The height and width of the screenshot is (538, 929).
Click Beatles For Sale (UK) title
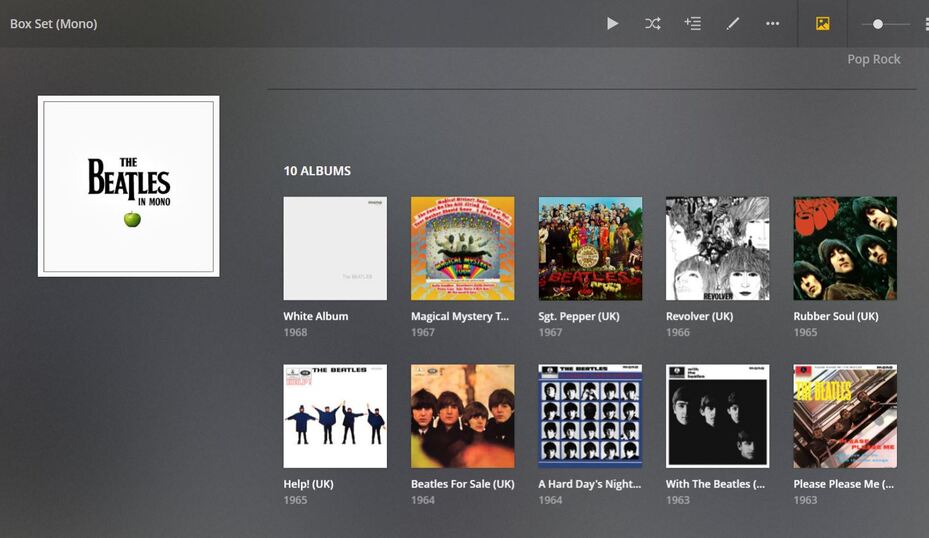[463, 484]
